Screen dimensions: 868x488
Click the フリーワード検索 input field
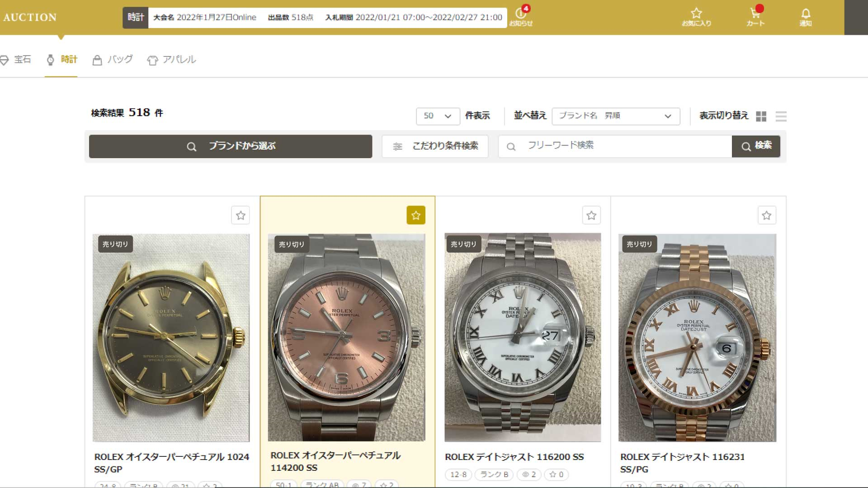(615, 146)
